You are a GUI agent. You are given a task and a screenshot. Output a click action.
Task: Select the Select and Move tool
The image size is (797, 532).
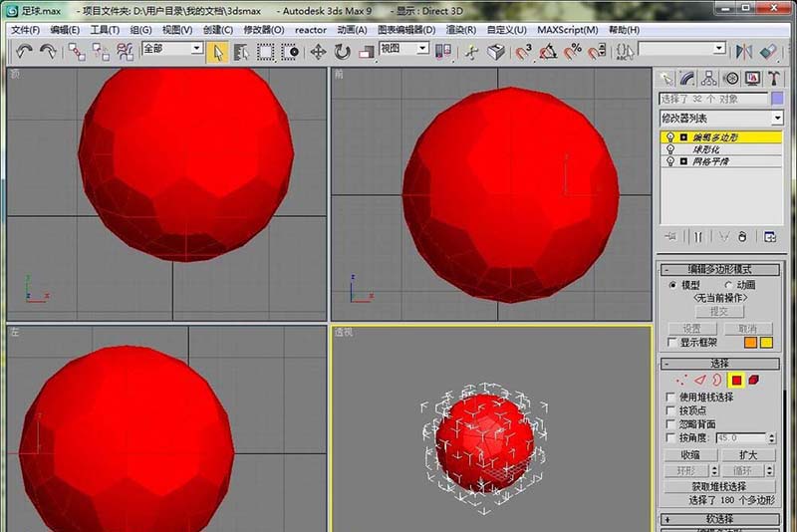click(318, 52)
